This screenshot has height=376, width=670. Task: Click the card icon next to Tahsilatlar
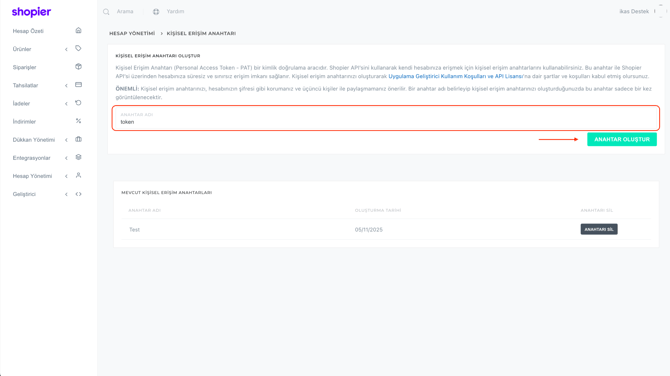78,85
